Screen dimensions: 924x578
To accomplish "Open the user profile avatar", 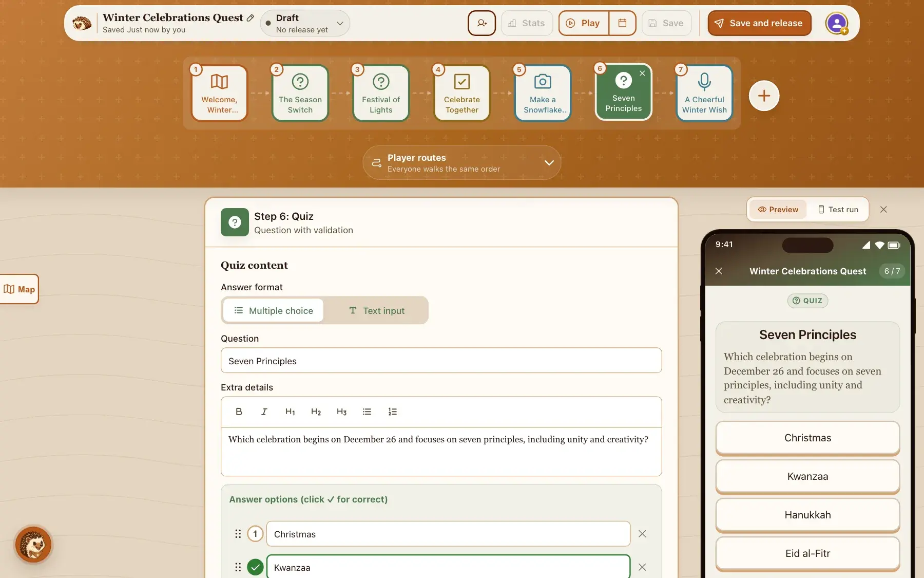I will click(837, 23).
